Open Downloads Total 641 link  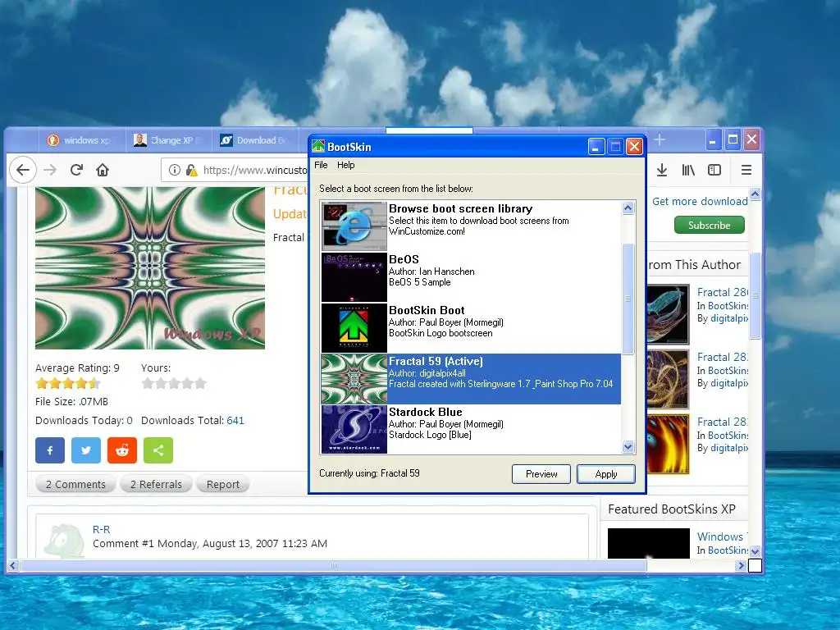tap(235, 421)
